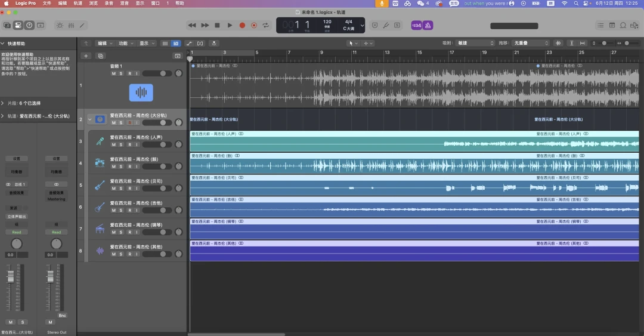
Task: Click the add new track plus button
Action: click(x=86, y=56)
